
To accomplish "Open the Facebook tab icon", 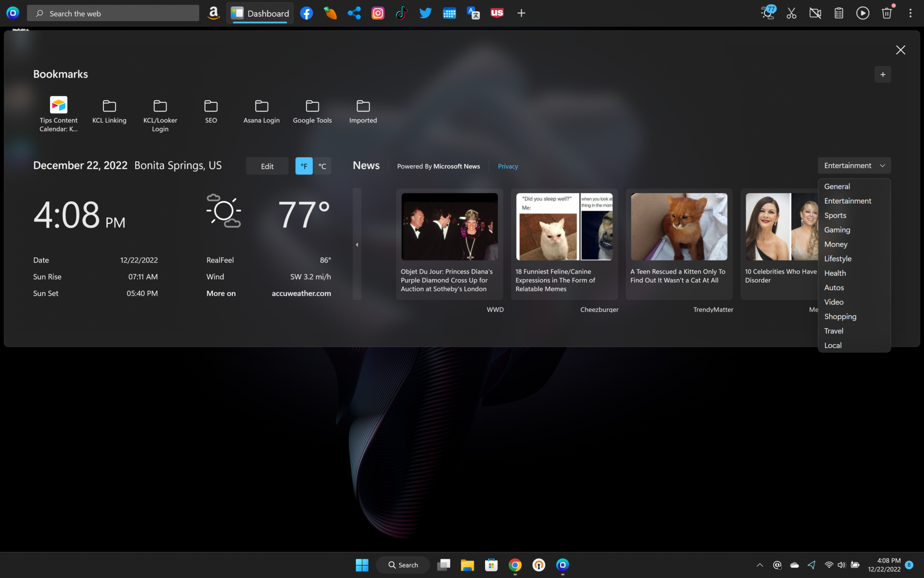I will (x=306, y=13).
